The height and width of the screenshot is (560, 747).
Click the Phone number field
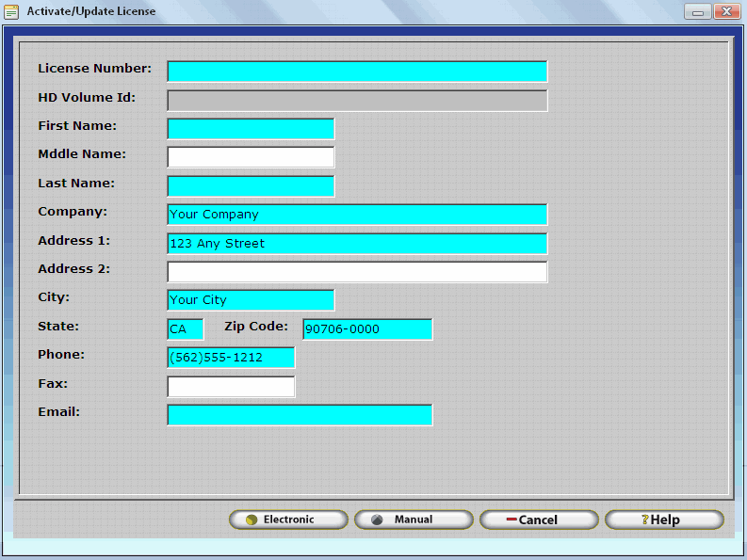pos(231,358)
